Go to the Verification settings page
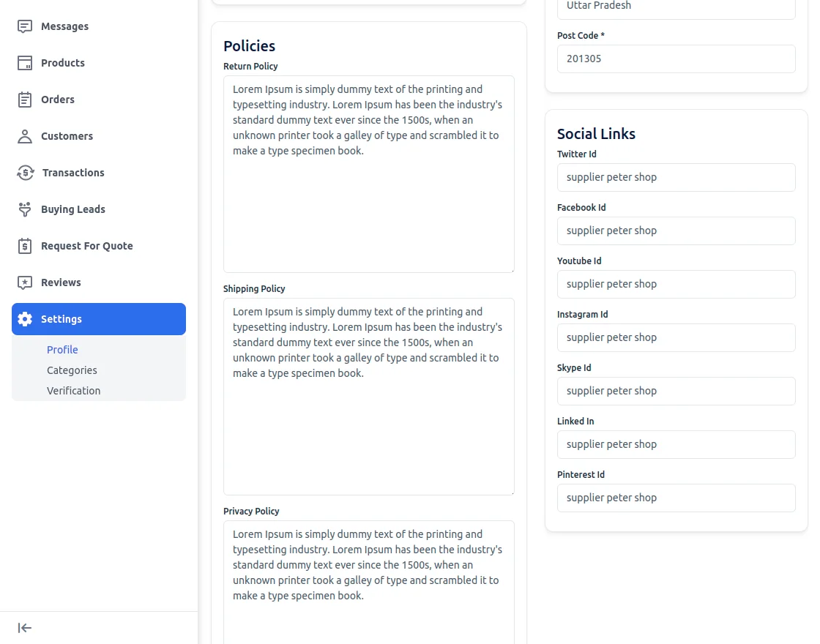This screenshot has height=644, width=820. point(73,391)
